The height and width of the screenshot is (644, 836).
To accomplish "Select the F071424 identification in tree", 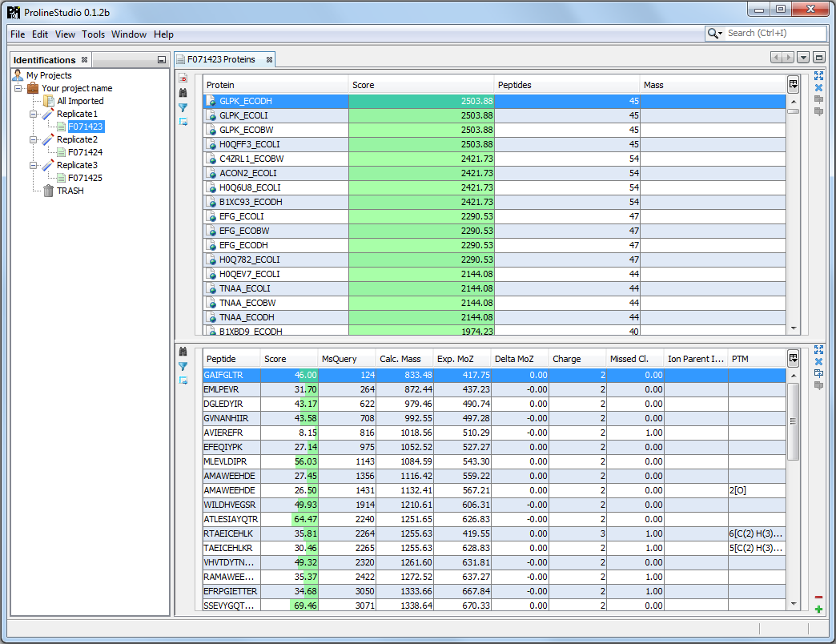I will click(84, 152).
